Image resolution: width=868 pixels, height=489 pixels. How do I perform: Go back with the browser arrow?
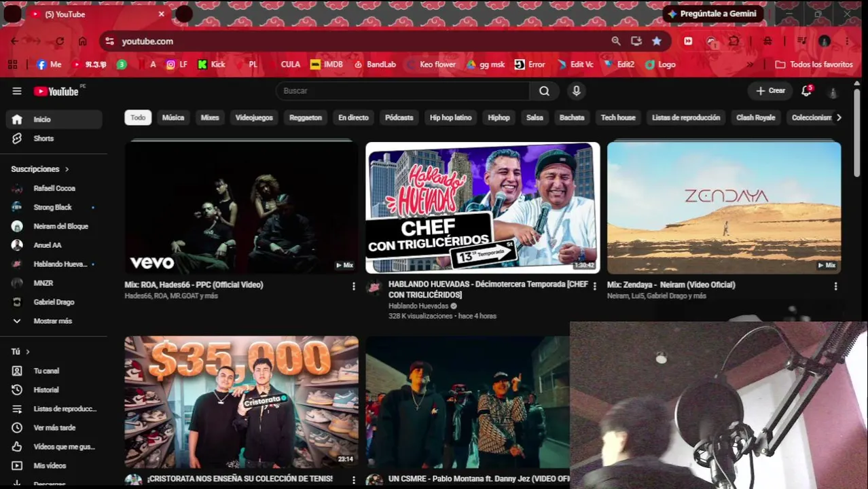tap(14, 41)
